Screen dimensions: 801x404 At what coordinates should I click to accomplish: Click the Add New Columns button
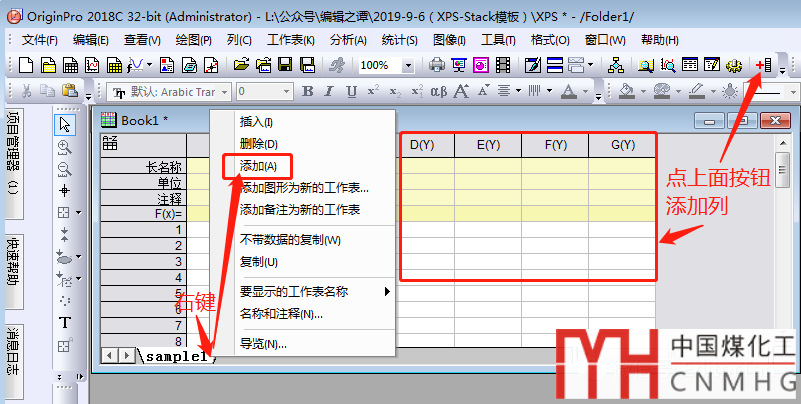pyautogui.click(x=764, y=65)
